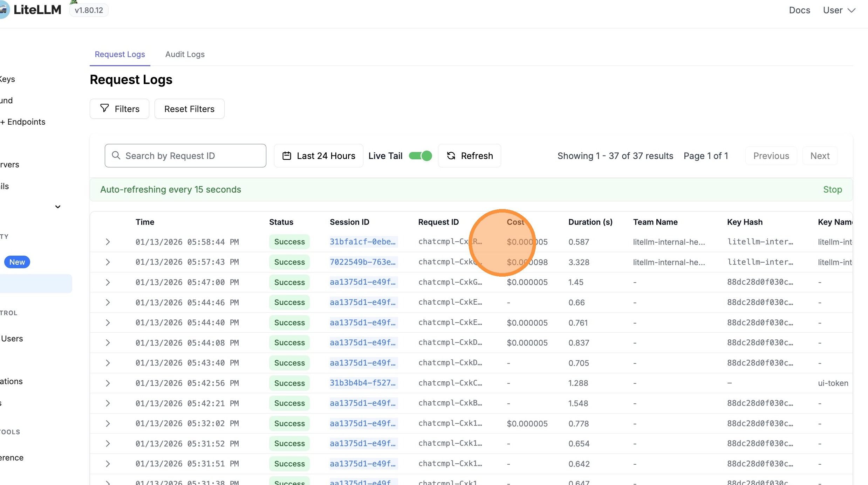Switch to the Audit Logs tab
Image resolution: width=868 pixels, height=485 pixels.
185,54
